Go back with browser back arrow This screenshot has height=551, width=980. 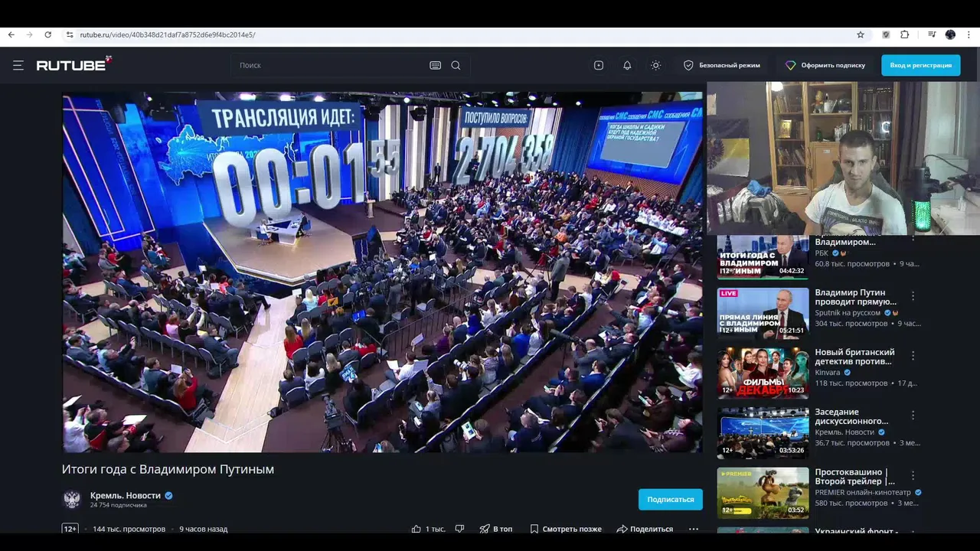pyautogui.click(x=11, y=34)
